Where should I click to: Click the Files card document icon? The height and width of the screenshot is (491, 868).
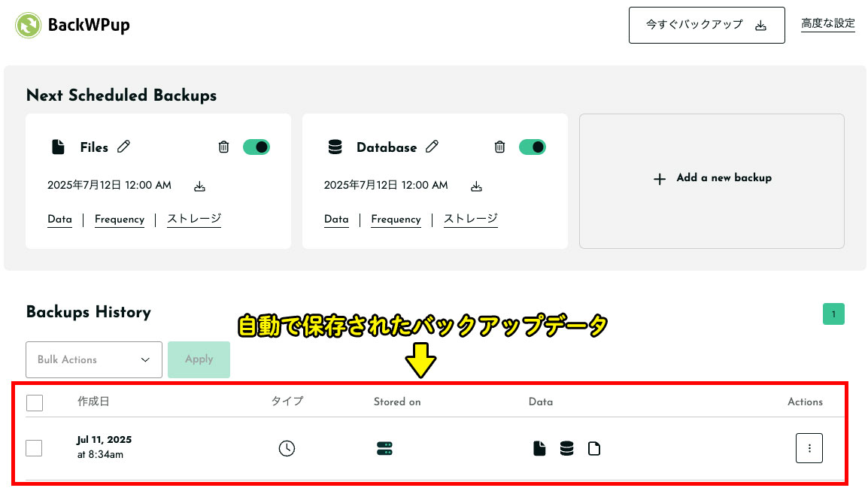pos(58,147)
